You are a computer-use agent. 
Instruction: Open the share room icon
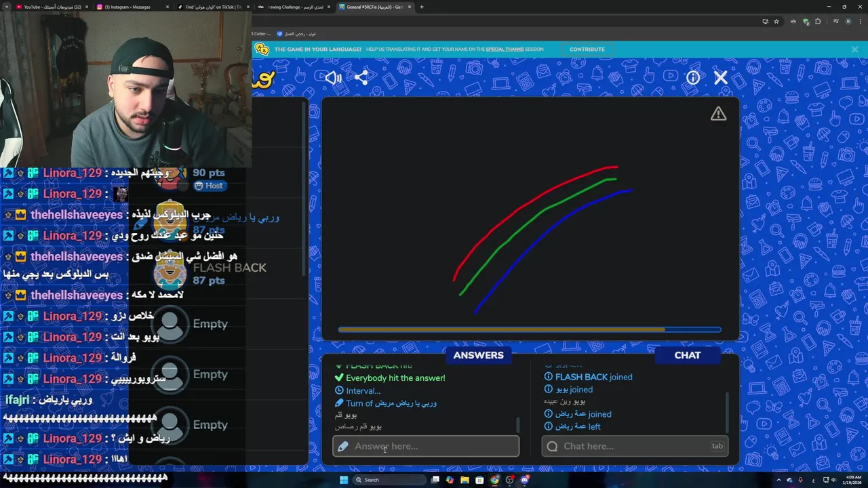pyautogui.click(x=361, y=77)
